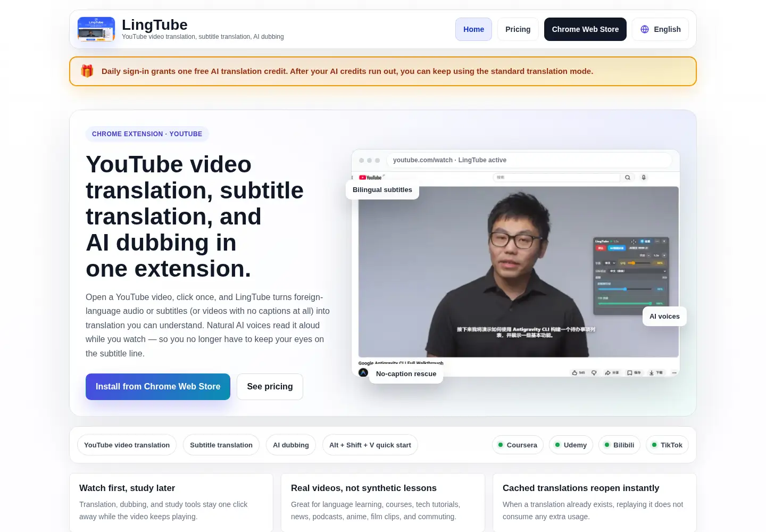Click the TikTok platform chip
The width and height of the screenshot is (766, 532).
[x=667, y=445]
